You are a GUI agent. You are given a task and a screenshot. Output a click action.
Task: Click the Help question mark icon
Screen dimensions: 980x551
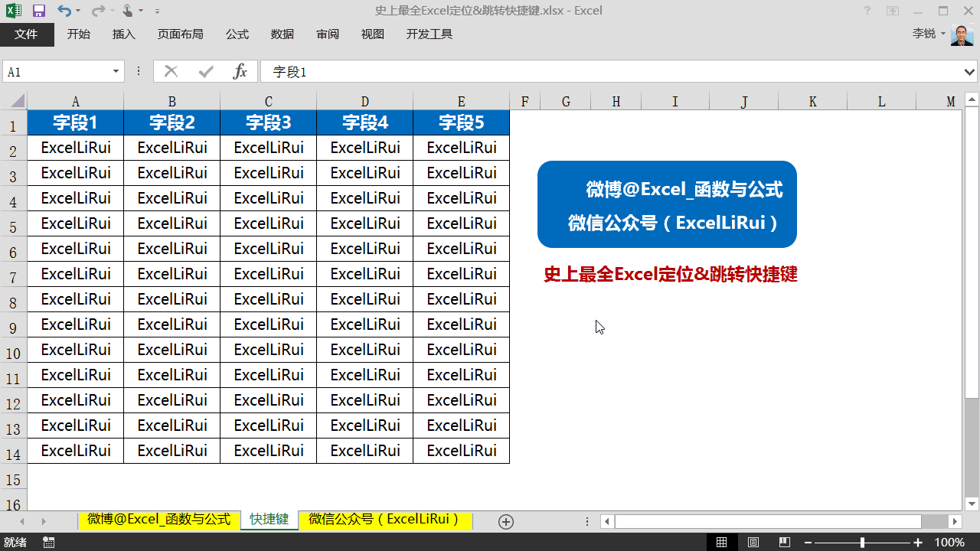click(x=867, y=11)
